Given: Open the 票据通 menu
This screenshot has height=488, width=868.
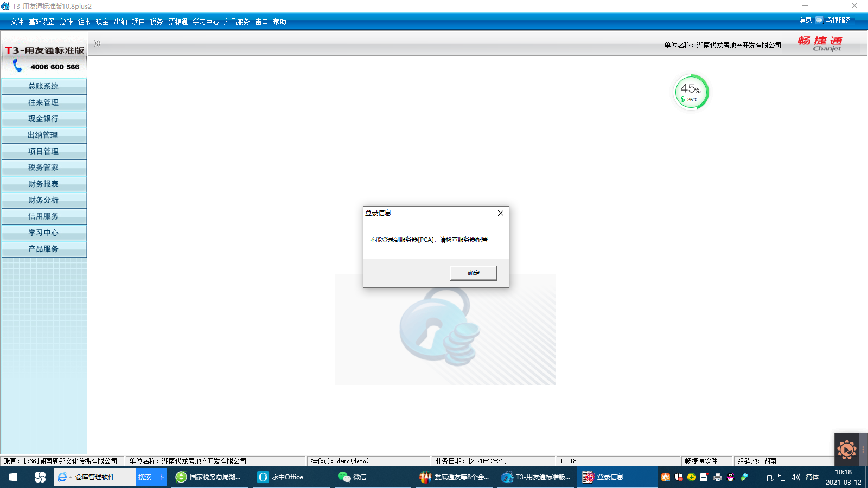Looking at the screenshot, I should [178, 22].
